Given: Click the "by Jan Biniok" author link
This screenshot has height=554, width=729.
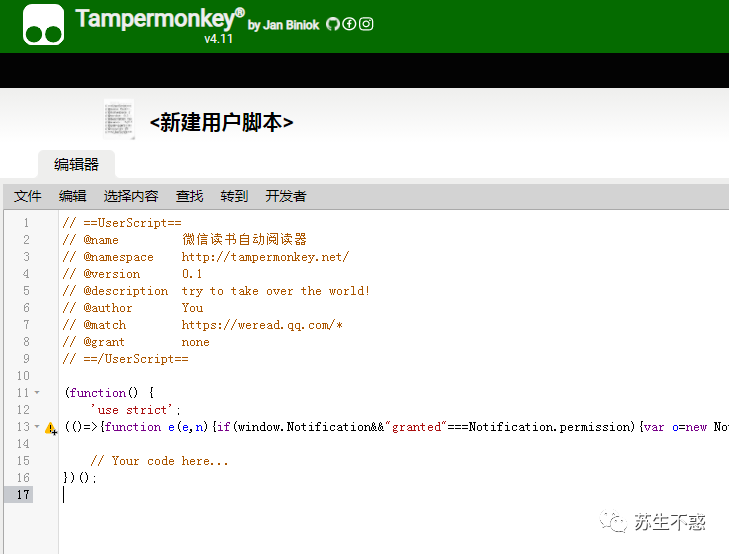Looking at the screenshot, I should click(283, 25).
